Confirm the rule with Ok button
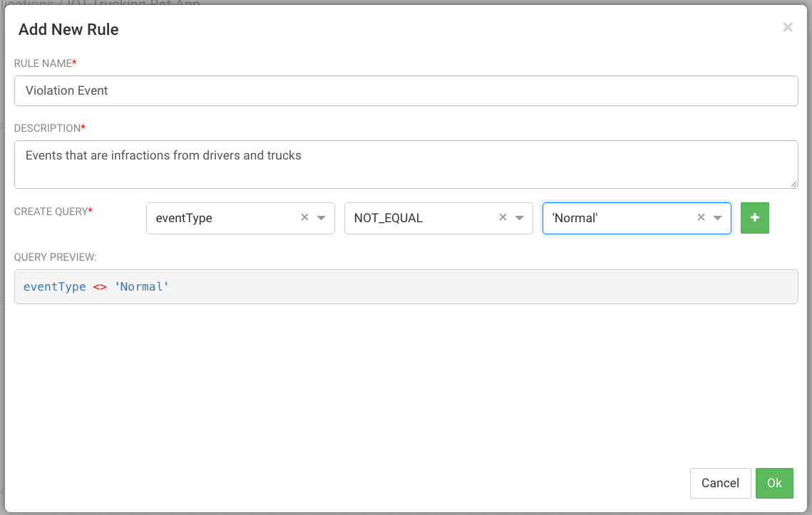 [774, 483]
